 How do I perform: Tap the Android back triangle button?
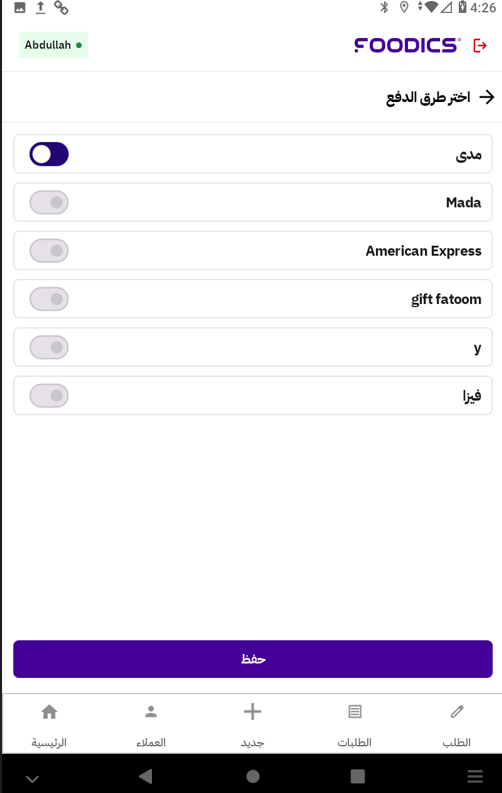coord(146,776)
